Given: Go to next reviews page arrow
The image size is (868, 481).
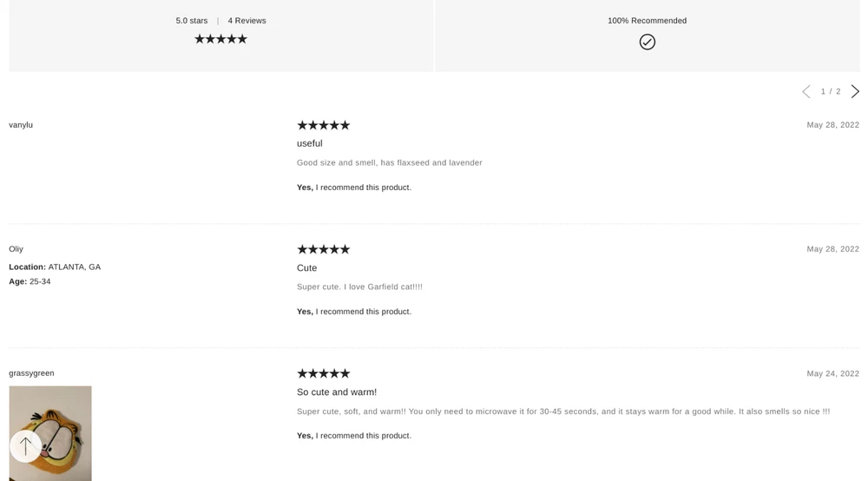Looking at the screenshot, I should click(855, 91).
